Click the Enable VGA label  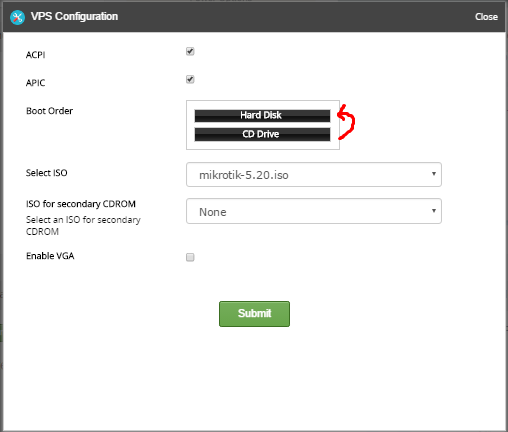tap(50, 256)
